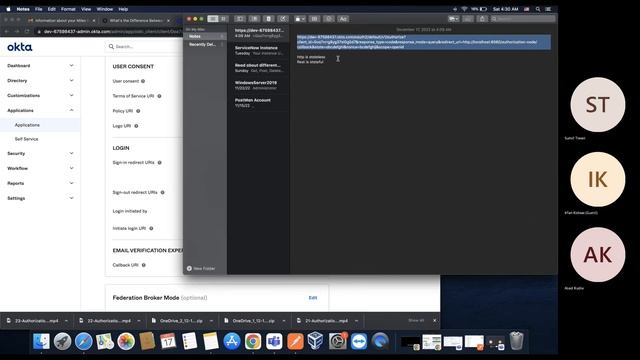640x360 pixels.
Task: Open the ServiceNow Instance note
Action: [258, 51]
